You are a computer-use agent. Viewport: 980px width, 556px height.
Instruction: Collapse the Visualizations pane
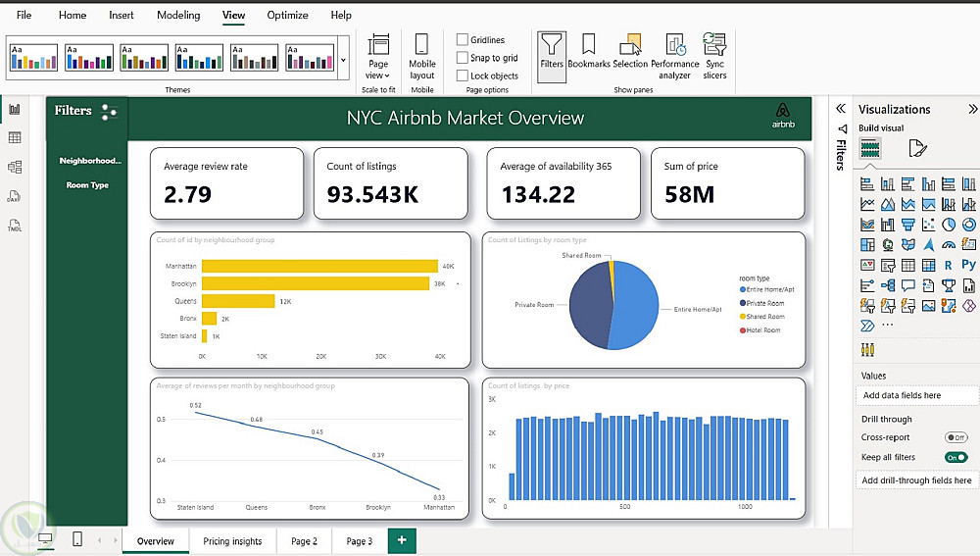(x=972, y=110)
